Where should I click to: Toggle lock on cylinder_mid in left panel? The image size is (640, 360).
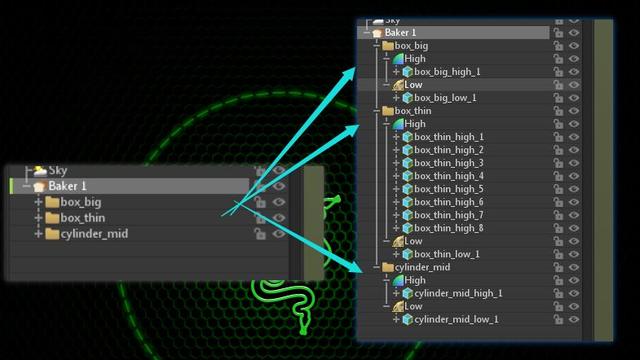coord(260,234)
